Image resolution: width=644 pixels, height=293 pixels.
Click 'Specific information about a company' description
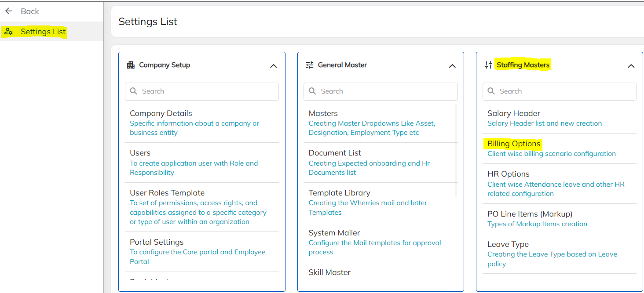[x=194, y=128]
